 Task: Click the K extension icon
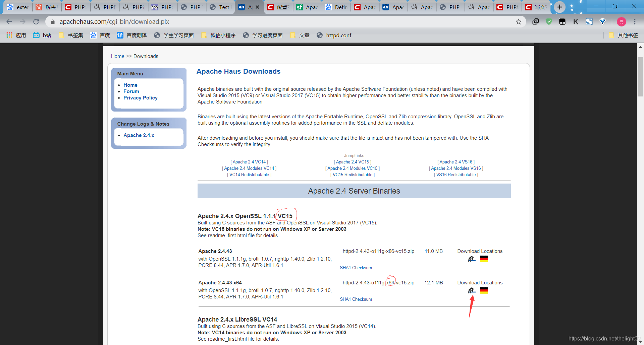576,22
